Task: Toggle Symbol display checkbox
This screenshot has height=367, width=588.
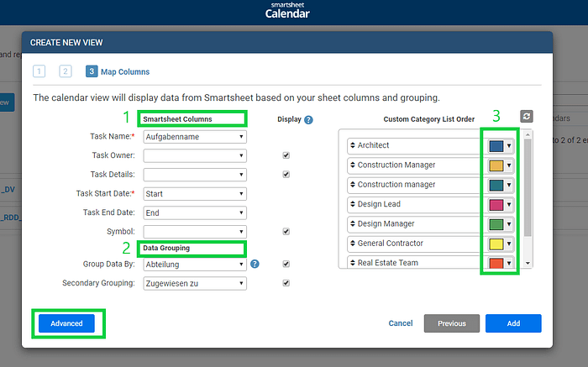Action: 286,231
